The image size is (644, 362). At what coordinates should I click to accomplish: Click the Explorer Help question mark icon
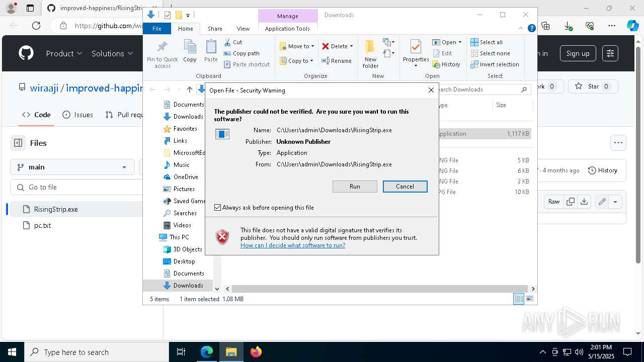[531, 29]
